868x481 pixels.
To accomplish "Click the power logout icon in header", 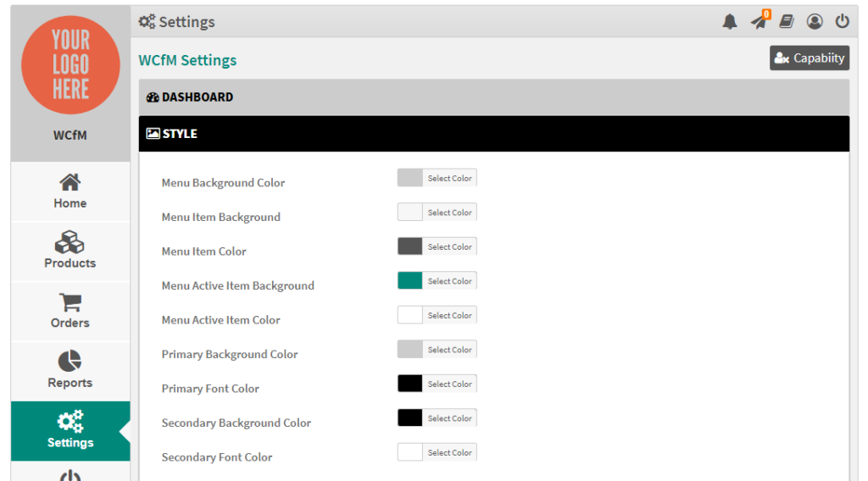I will pos(842,21).
